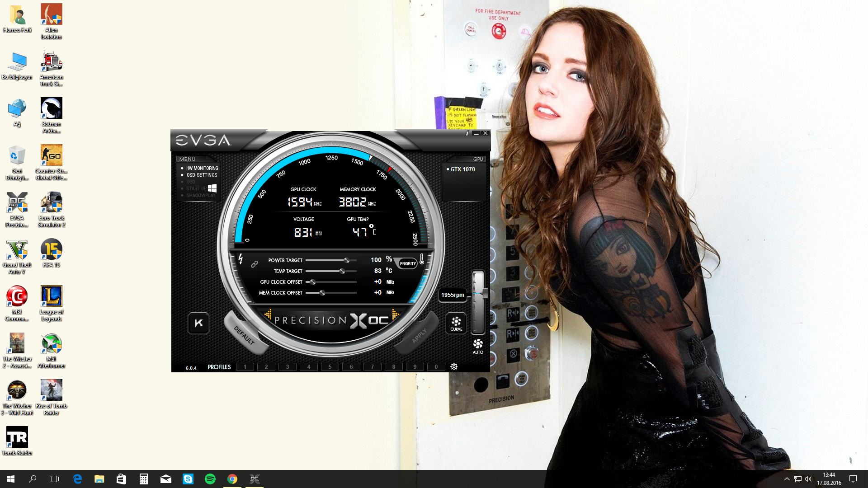Screen dimensions: 868x488
Task: Open FIFA 15 desktop shortcut
Action: [52, 253]
